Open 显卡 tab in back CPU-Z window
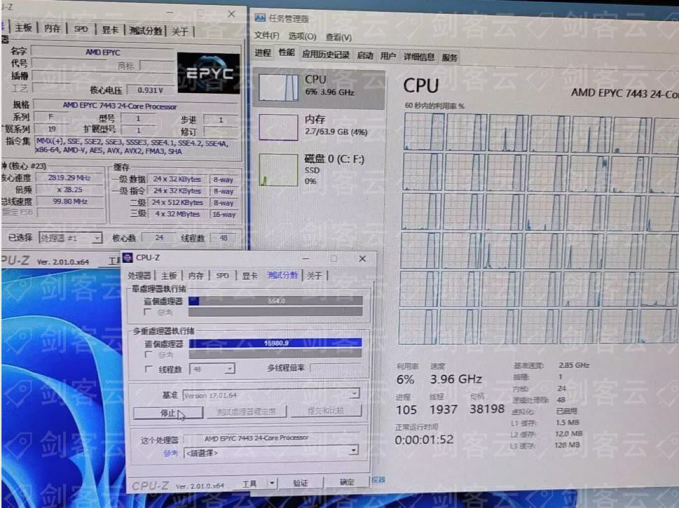This screenshot has height=509, width=679. click(x=110, y=30)
